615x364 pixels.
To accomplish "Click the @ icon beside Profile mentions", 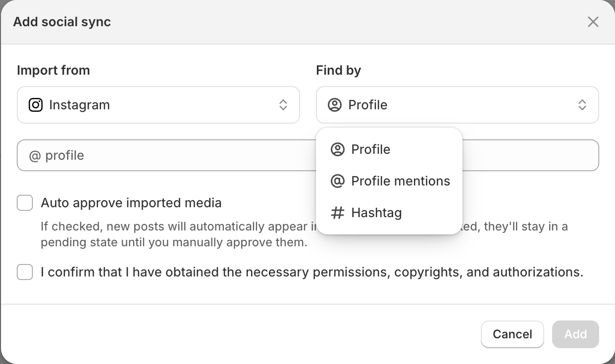I will [x=337, y=181].
